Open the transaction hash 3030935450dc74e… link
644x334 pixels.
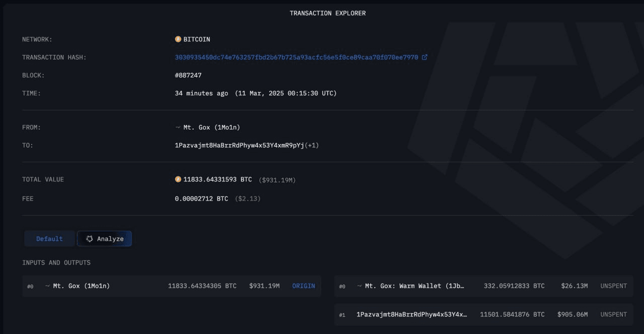pyautogui.click(x=296, y=57)
